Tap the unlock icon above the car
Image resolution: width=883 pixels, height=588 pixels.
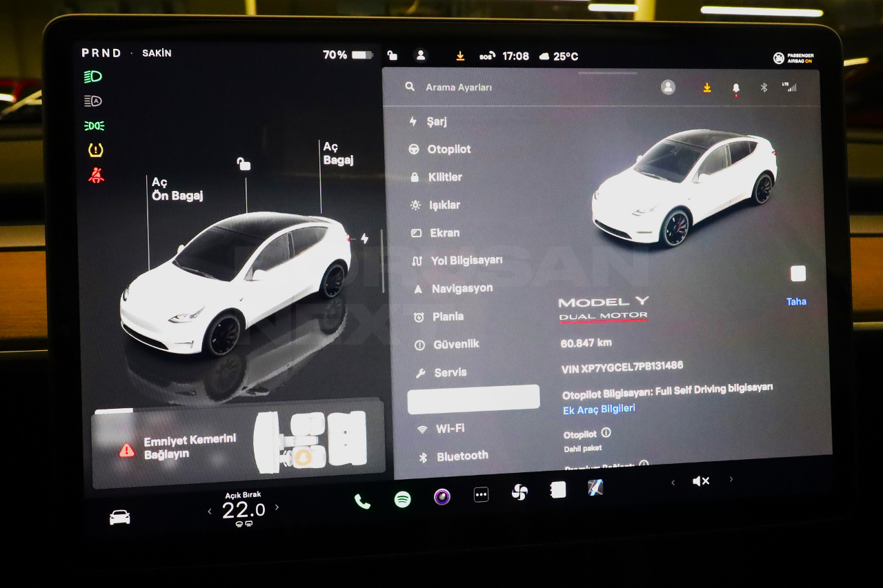pyautogui.click(x=244, y=163)
